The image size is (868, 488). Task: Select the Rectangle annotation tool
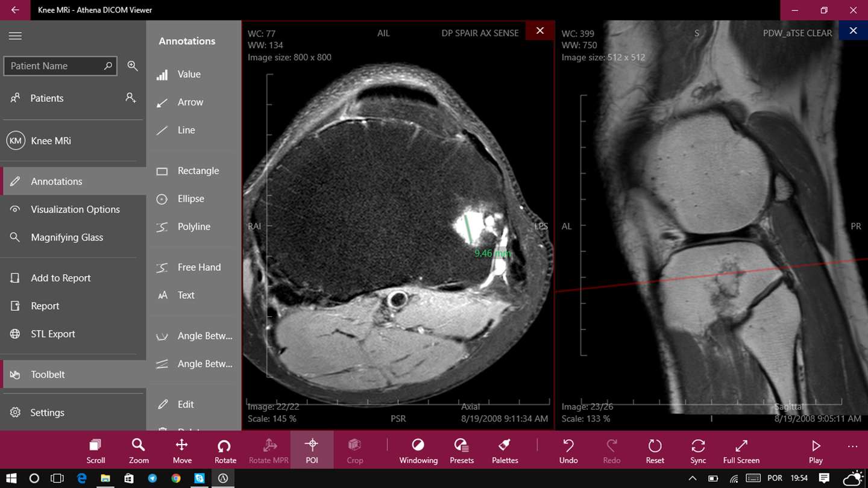193,171
